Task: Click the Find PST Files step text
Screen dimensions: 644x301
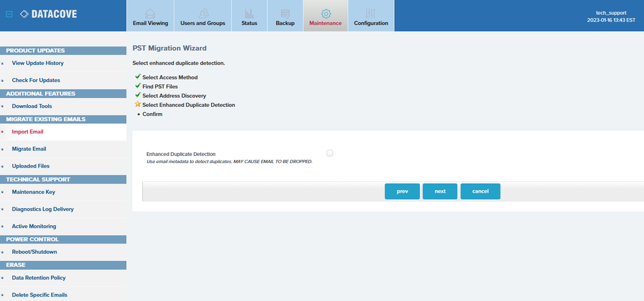Action: [160, 86]
